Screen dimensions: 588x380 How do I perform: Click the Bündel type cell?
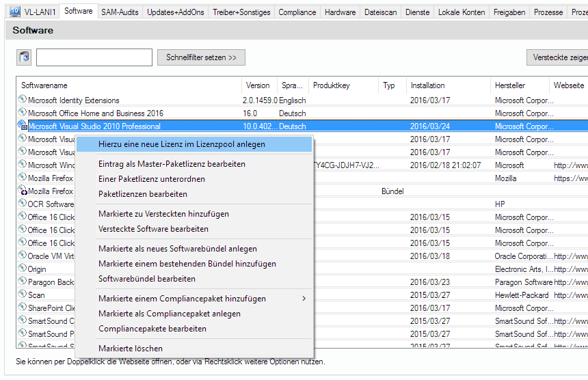[x=392, y=191]
